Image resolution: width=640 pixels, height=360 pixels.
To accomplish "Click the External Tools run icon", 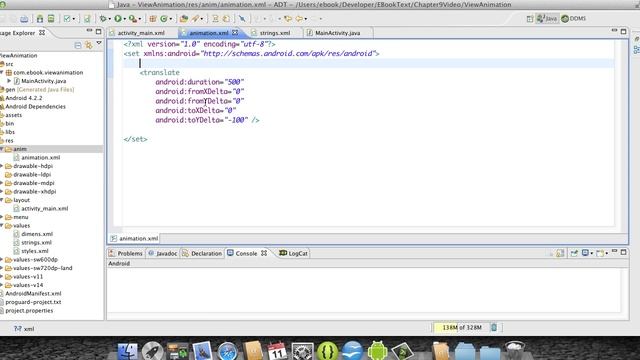I will [x=132, y=19].
